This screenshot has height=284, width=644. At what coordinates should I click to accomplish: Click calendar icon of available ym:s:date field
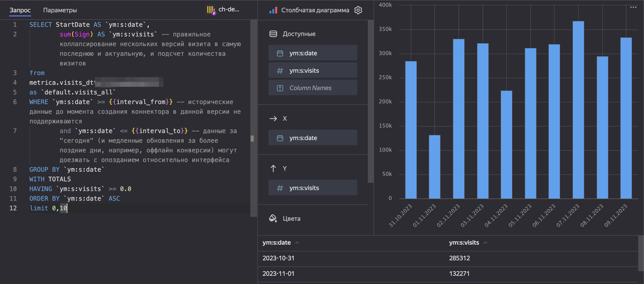coord(280,53)
